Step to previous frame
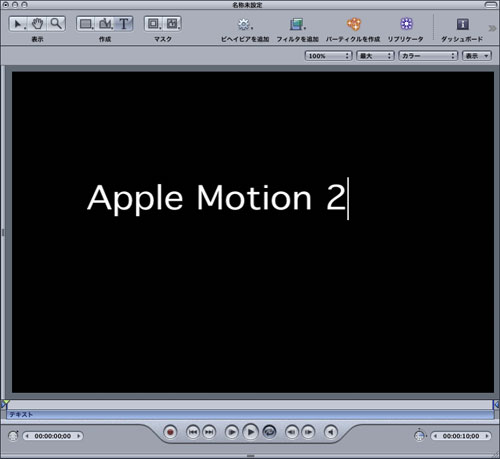500x459 pixels. coord(292,432)
